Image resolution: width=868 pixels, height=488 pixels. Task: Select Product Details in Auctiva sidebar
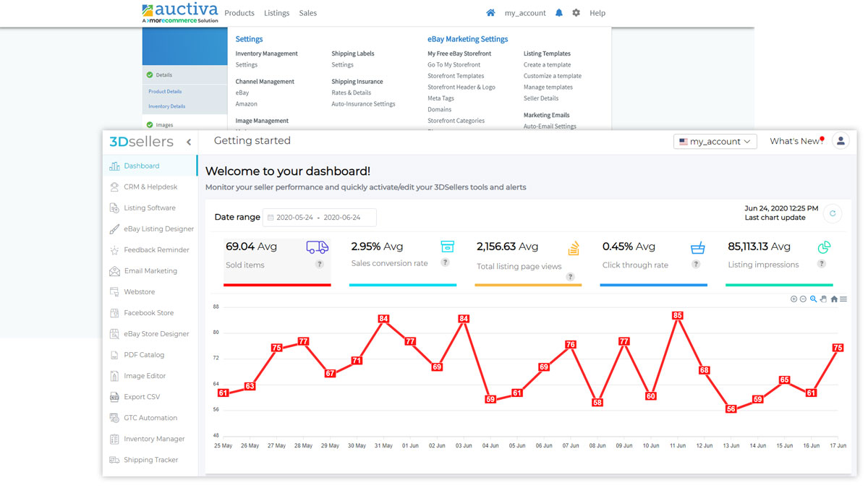click(x=165, y=92)
